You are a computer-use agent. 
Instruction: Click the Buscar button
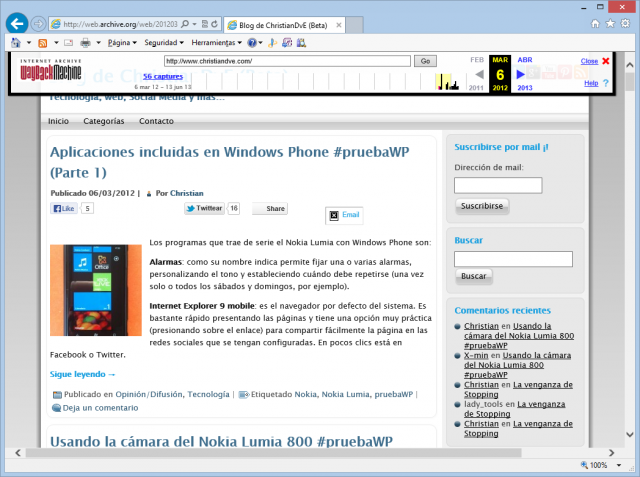point(474,276)
